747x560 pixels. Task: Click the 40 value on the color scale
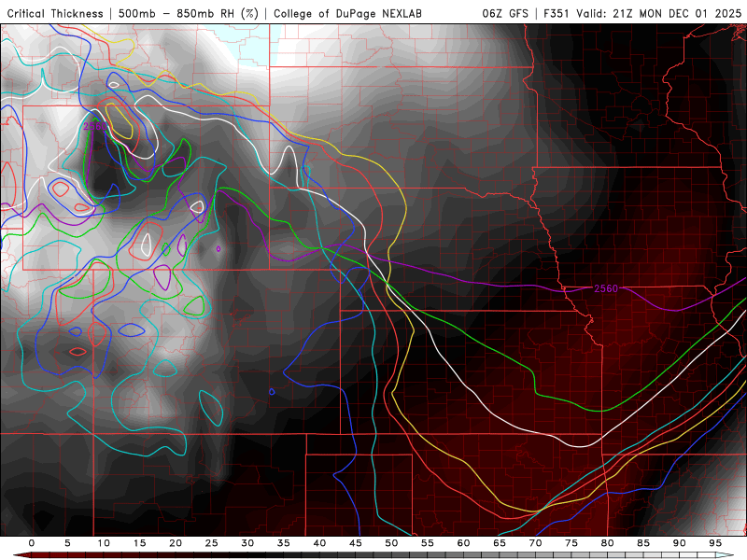pos(319,543)
